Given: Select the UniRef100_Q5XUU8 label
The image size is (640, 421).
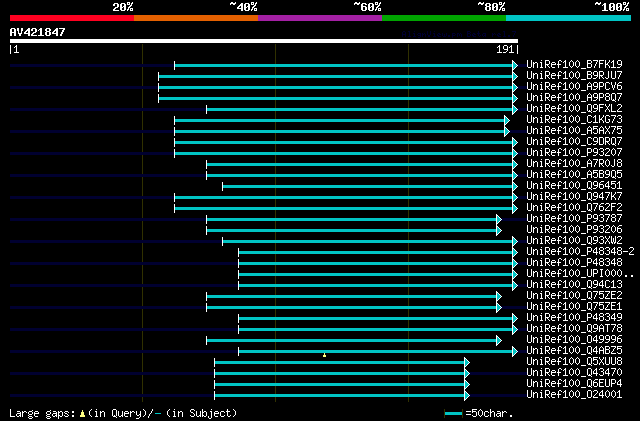Looking at the screenshot, I should click(x=574, y=362).
